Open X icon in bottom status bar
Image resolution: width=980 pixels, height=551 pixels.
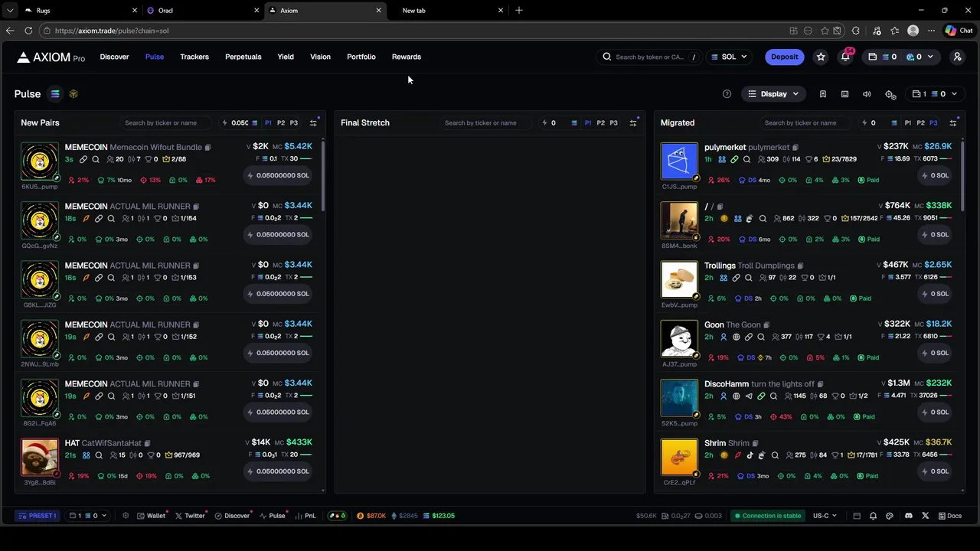926,516
